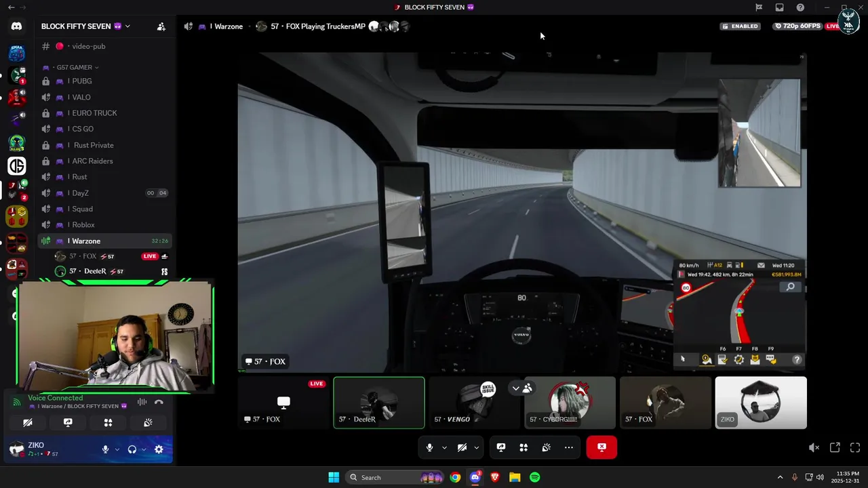Open the video-pub text channel
This screenshot has width=868, height=488.
tap(88, 46)
